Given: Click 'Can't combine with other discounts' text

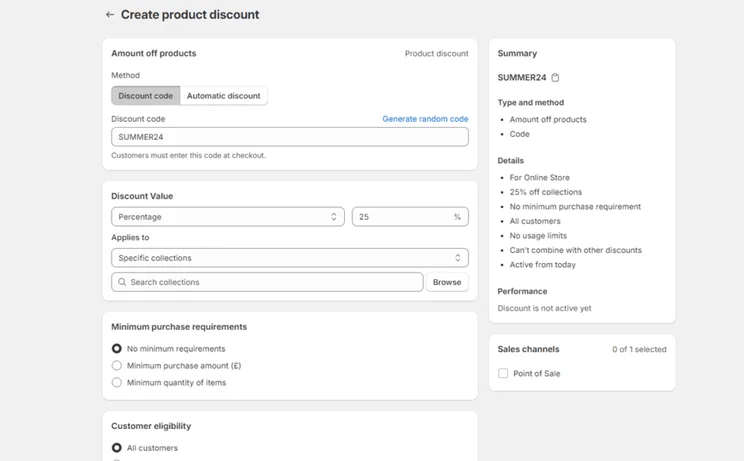Looking at the screenshot, I should [x=576, y=250].
